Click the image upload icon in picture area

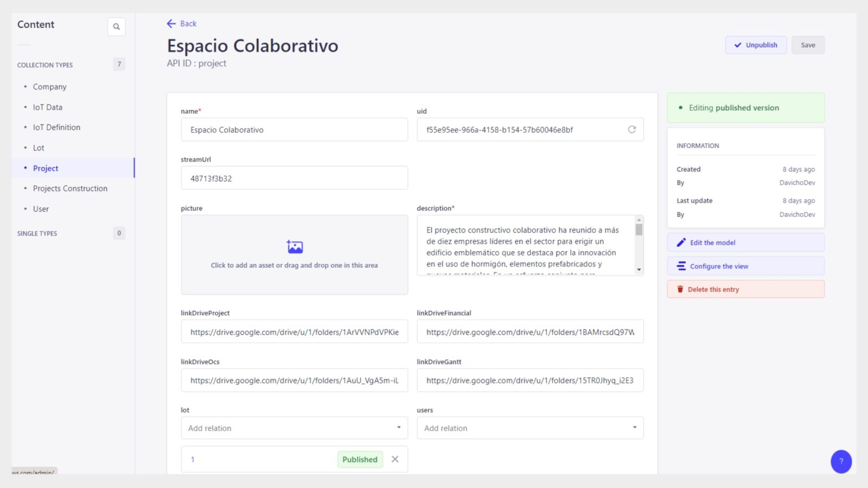point(295,247)
